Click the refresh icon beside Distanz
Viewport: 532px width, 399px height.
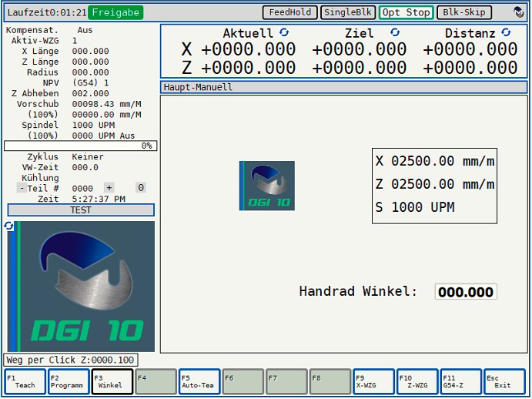click(506, 32)
